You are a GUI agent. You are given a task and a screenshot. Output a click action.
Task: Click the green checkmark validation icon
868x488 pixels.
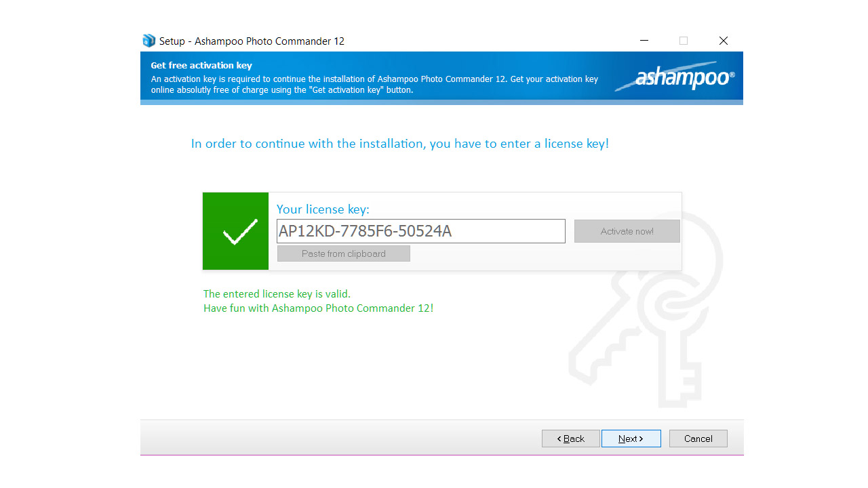point(236,231)
